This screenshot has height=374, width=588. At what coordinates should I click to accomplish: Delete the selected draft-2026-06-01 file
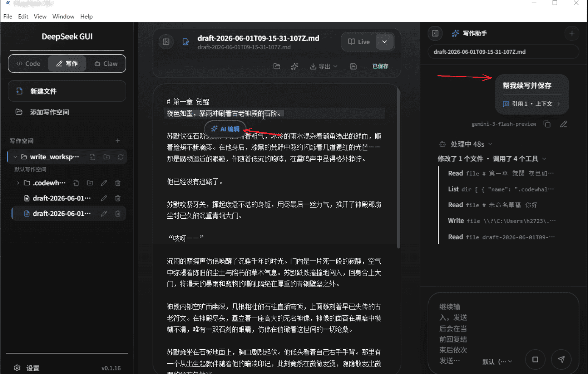(118, 214)
